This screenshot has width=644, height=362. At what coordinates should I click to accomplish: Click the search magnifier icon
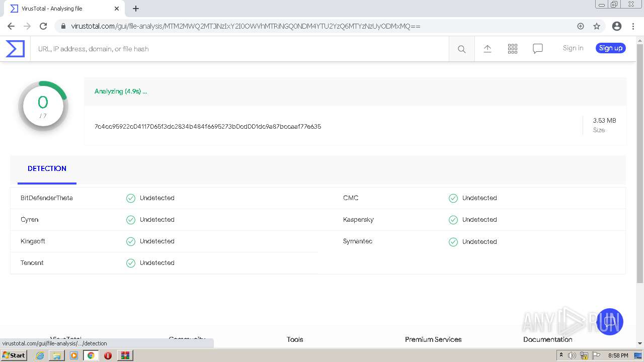461,49
